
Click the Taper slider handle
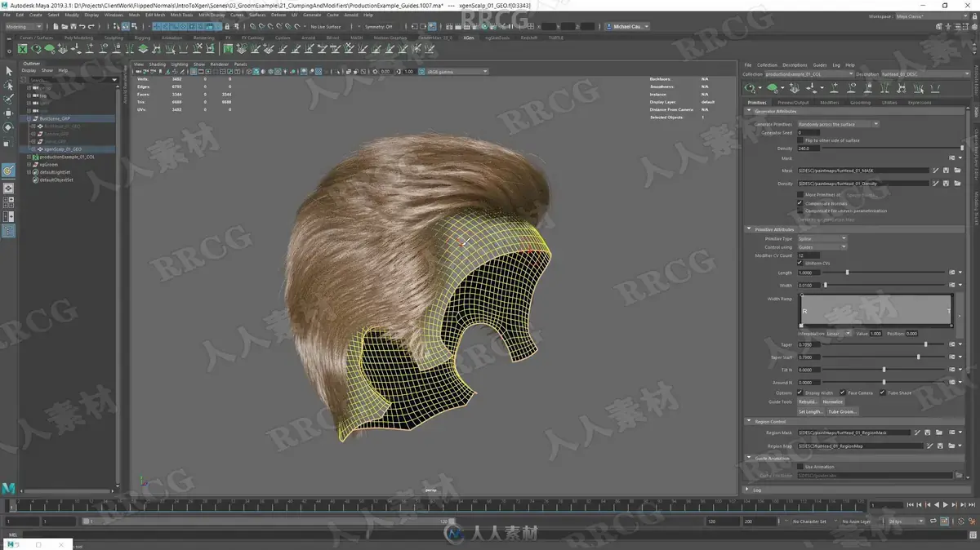tap(926, 344)
